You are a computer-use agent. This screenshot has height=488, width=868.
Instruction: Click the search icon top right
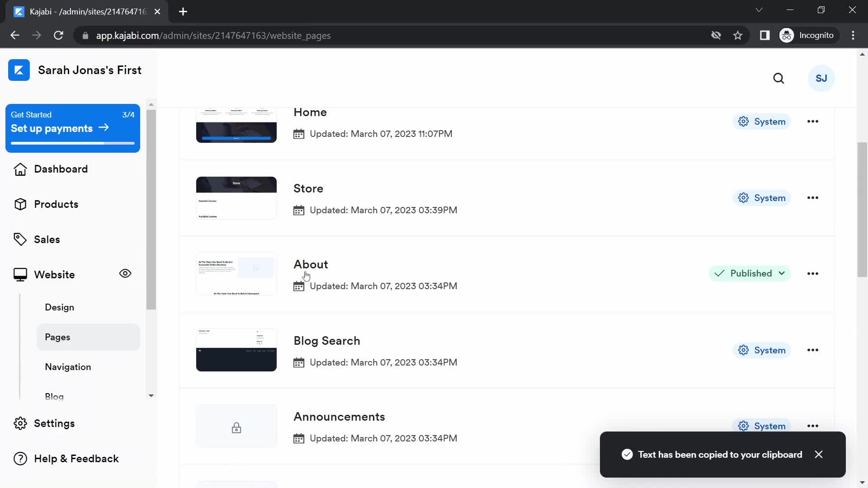[778, 78]
